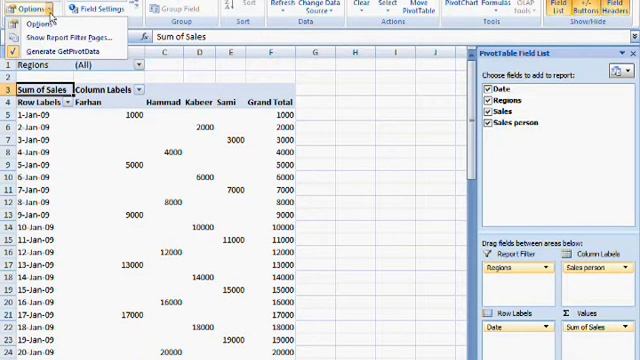Click the Select button in Actions group
640x360 pixels.
[388, 6]
